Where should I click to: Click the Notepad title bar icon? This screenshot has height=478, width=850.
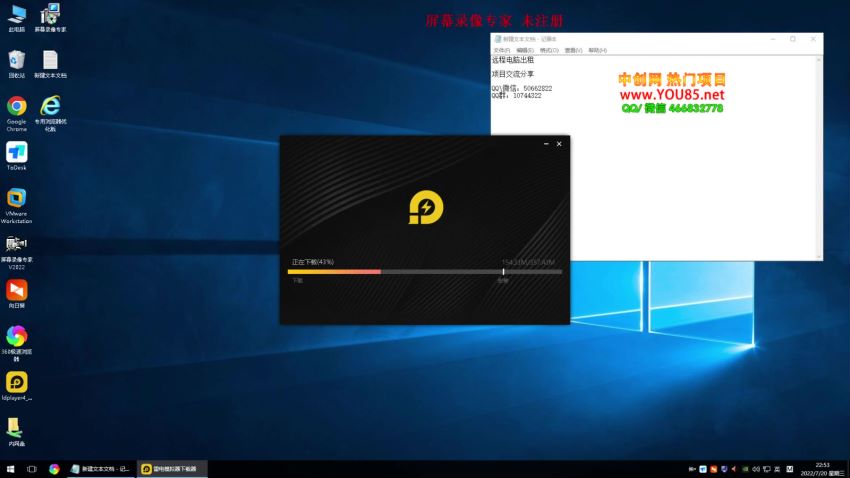497,39
